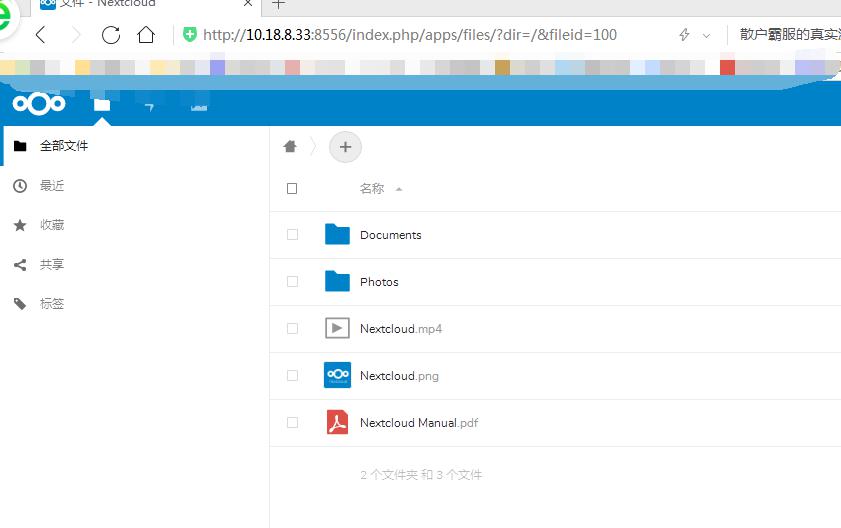Open the Documents folder name
Image resolution: width=841 pixels, height=528 pixels.
390,235
